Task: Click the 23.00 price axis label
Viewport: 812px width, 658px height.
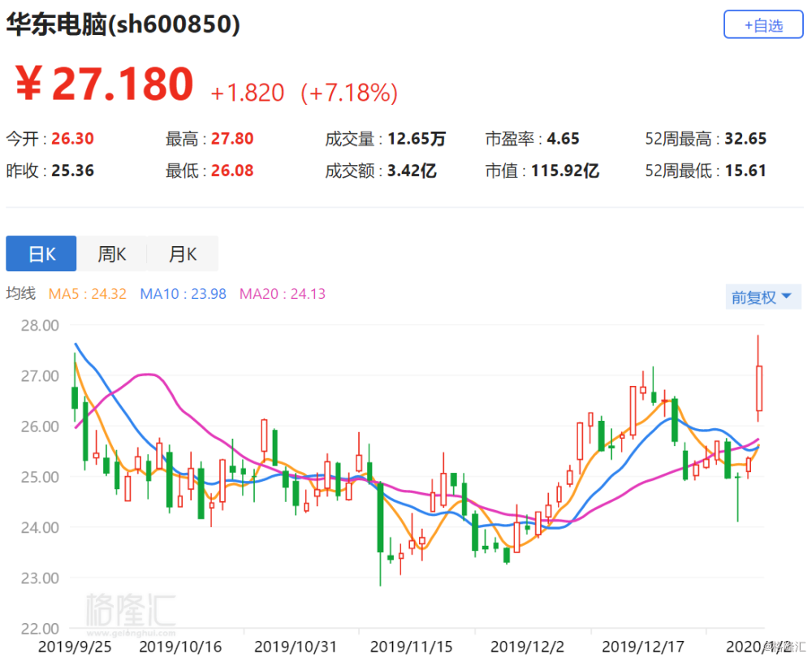Action: (x=40, y=578)
